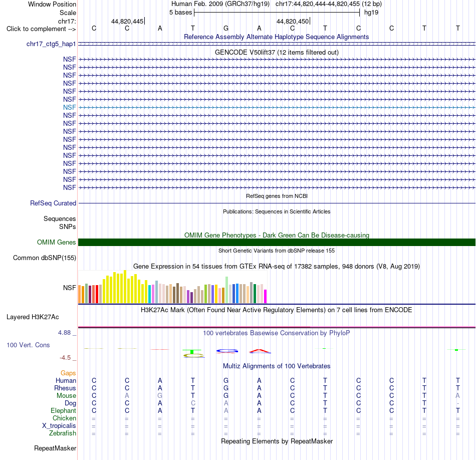Image resolution: width=476 pixels, height=460 pixels.
Task: Click the X_tropicalis species label
Action: tap(59, 426)
